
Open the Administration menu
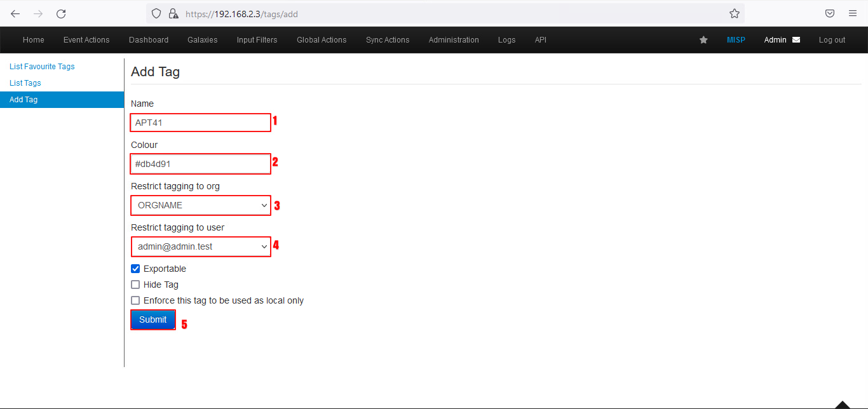pos(454,40)
